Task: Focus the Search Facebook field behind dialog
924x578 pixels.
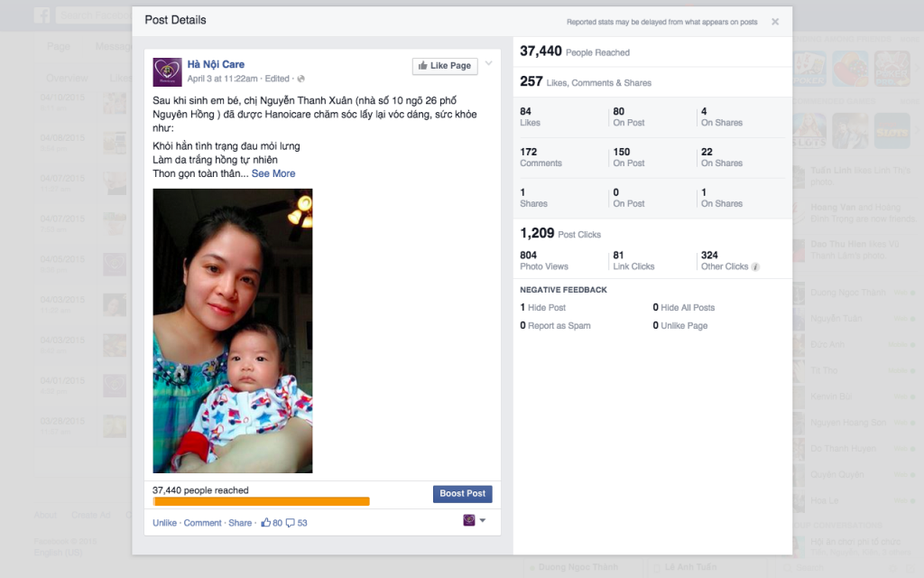Action: [x=94, y=14]
